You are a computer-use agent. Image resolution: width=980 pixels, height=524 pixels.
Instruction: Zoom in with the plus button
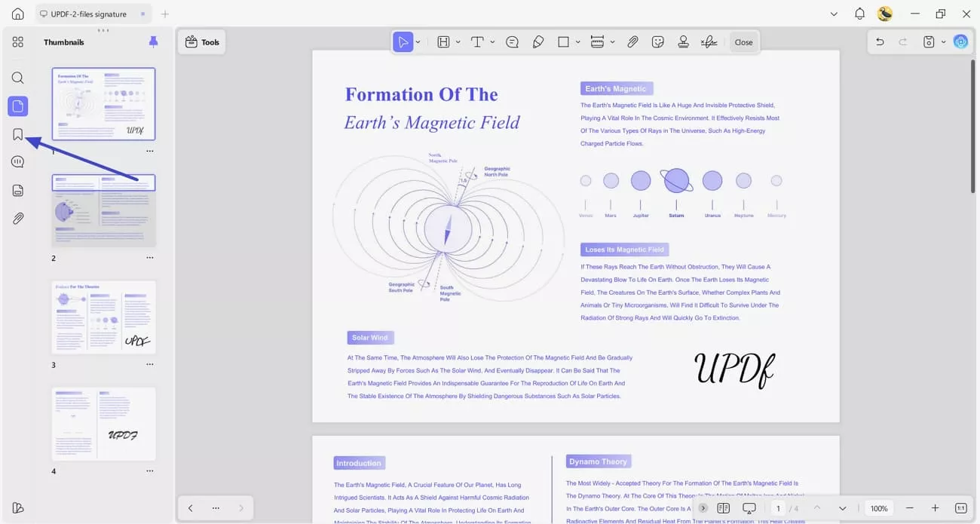[x=935, y=508]
